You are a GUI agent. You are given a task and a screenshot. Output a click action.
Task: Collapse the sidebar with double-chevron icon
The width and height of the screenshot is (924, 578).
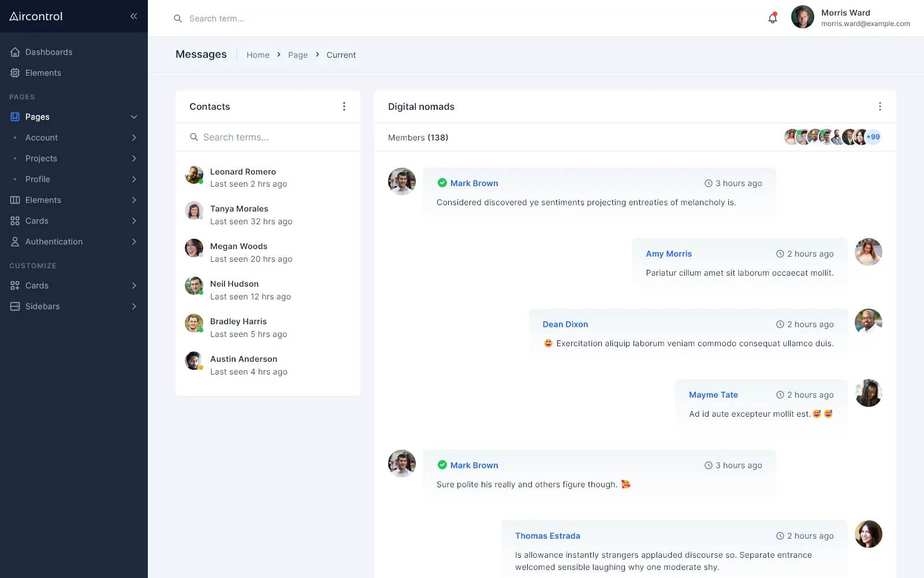click(133, 16)
